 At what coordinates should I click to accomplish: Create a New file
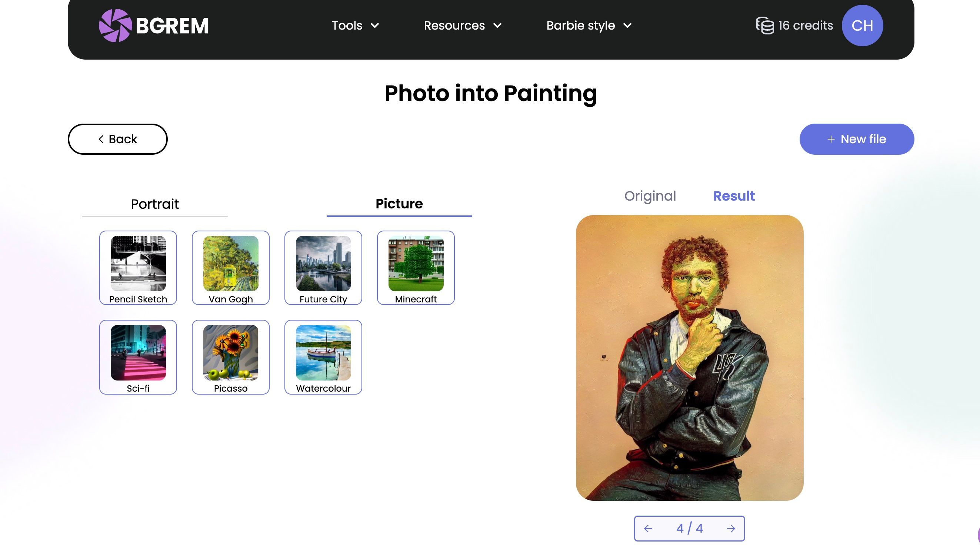tap(857, 139)
